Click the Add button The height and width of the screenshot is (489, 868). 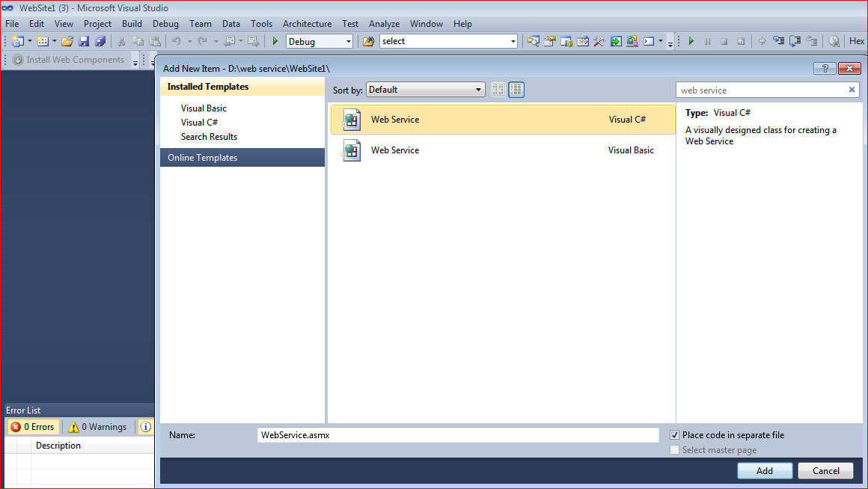pos(765,471)
